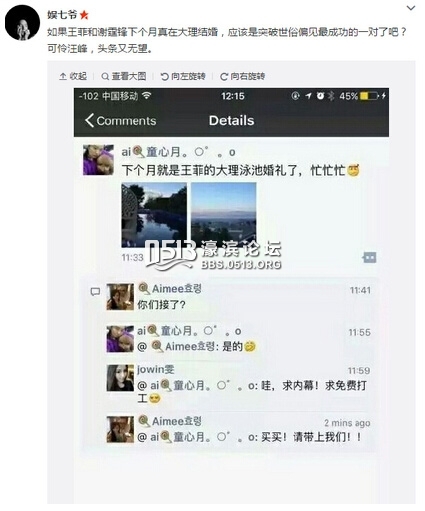Click Aimee's avatar on the 2 mins ago comment
The width and height of the screenshot is (425, 511).
coord(120,429)
